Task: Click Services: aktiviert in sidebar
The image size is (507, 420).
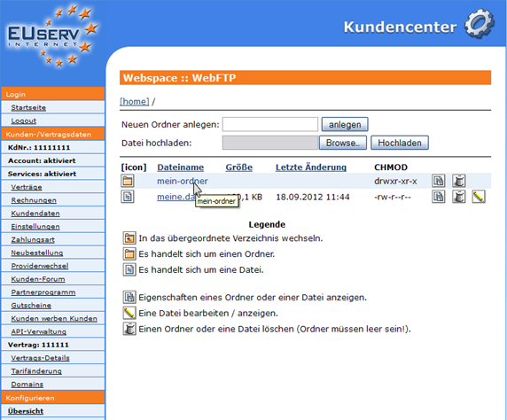Action: (x=42, y=174)
